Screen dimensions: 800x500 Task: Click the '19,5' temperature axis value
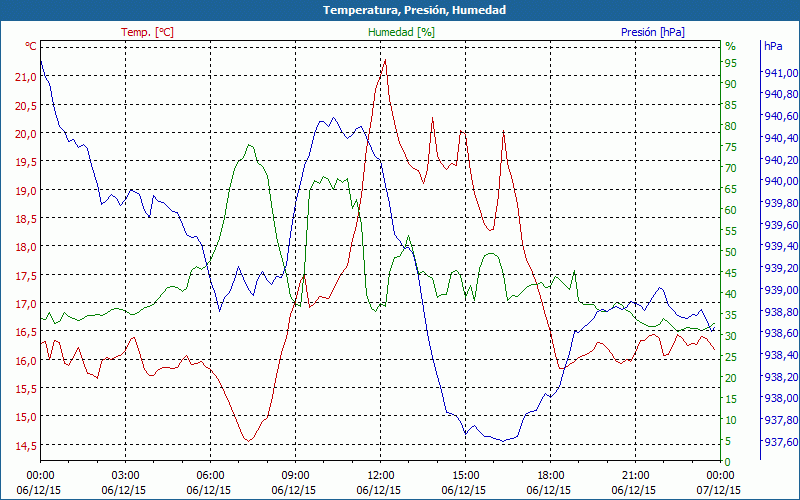tap(27, 162)
